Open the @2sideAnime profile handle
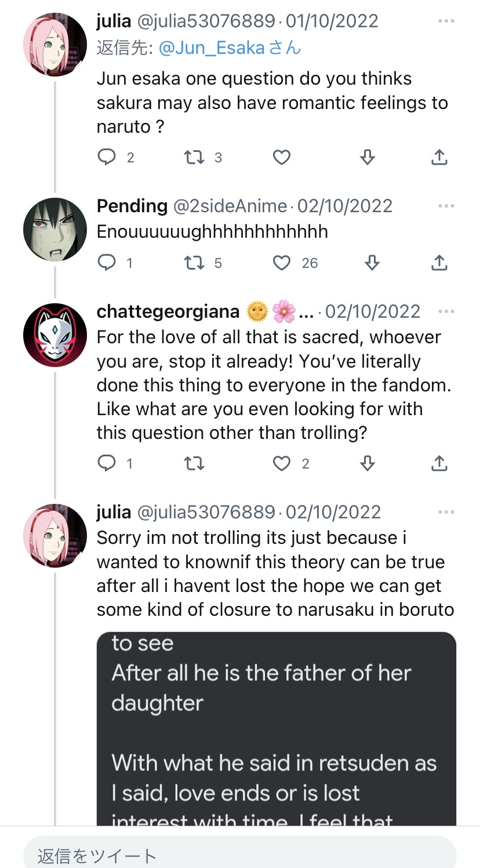The width and height of the screenshot is (480, 868). pos(230,206)
